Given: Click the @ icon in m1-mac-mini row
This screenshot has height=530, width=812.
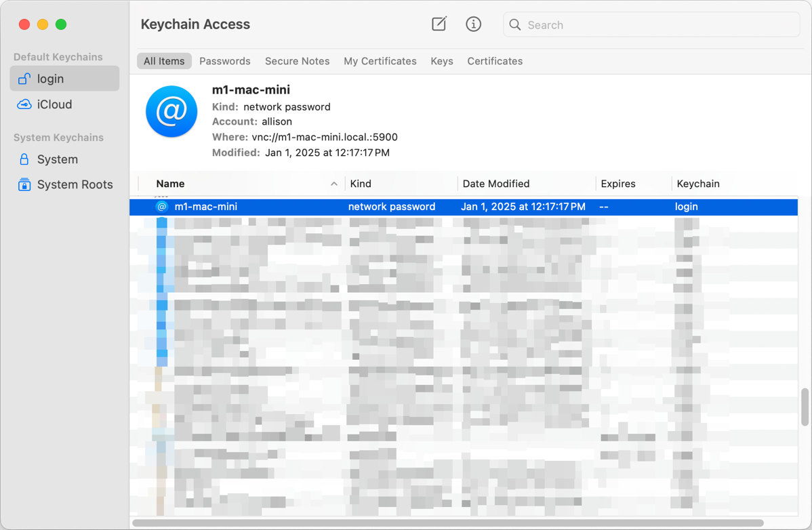Looking at the screenshot, I should (161, 207).
